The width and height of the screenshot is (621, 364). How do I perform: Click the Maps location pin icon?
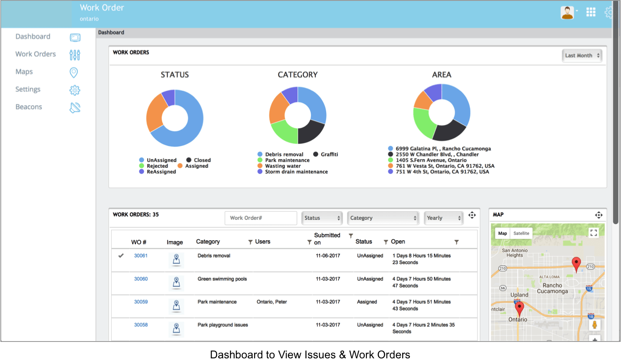[74, 73]
